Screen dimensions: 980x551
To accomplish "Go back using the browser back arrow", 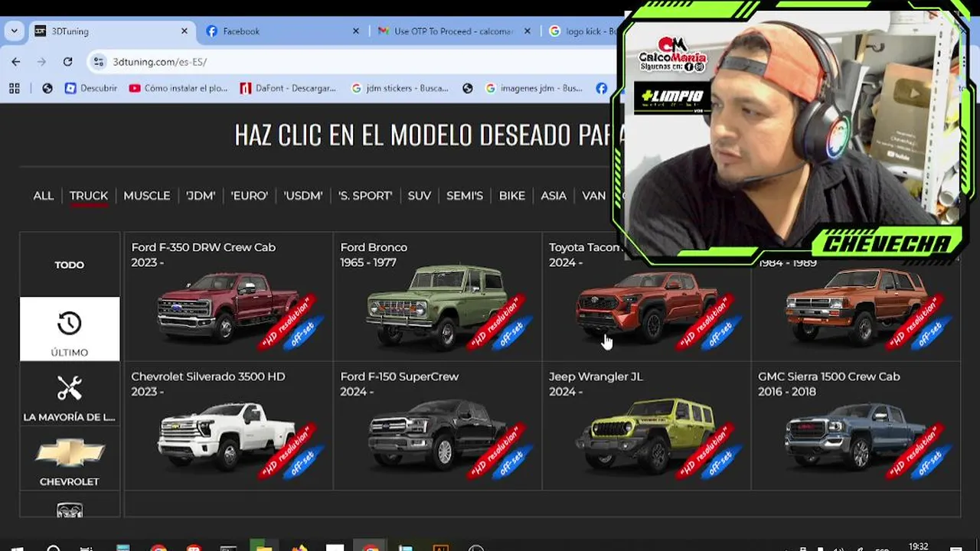I will 16,62.
